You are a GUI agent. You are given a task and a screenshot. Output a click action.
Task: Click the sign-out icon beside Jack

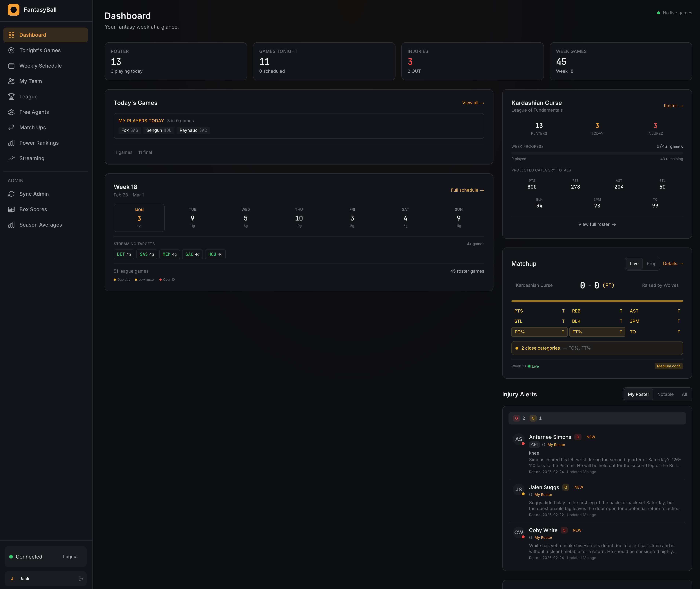pyautogui.click(x=81, y=579)
